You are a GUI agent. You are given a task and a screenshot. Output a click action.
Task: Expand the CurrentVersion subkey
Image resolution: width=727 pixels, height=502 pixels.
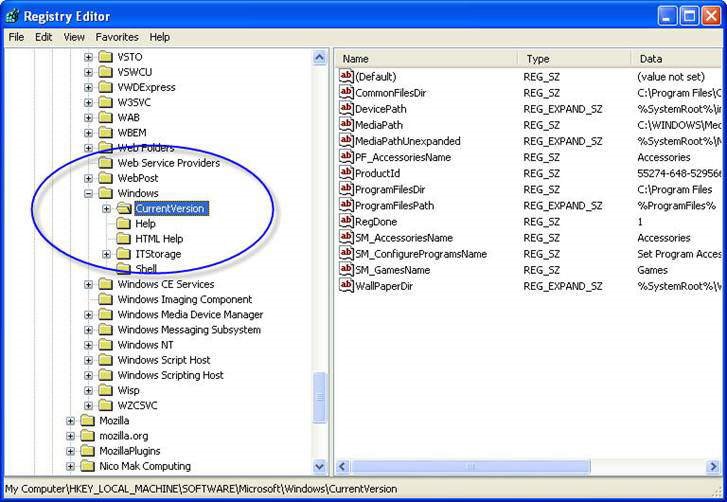pyautogui.click(x=106, y=209)
